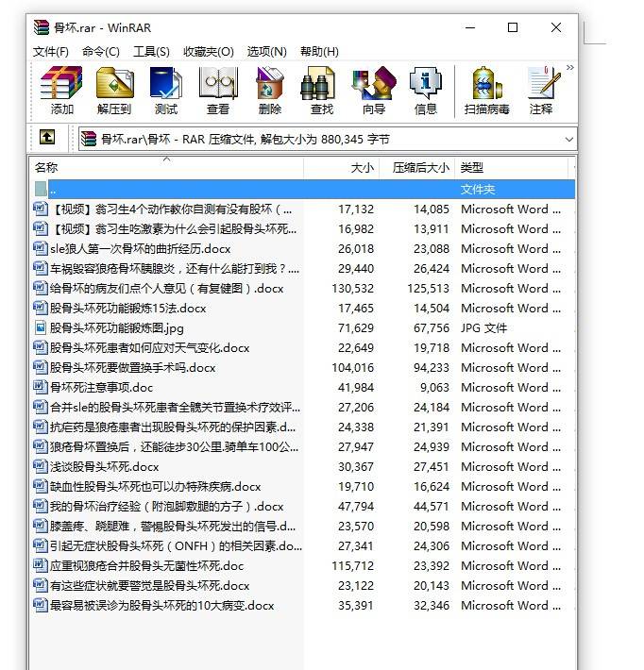Sort files by 大小 column header
Screen dimensions: 644x670
coord(362,168)
